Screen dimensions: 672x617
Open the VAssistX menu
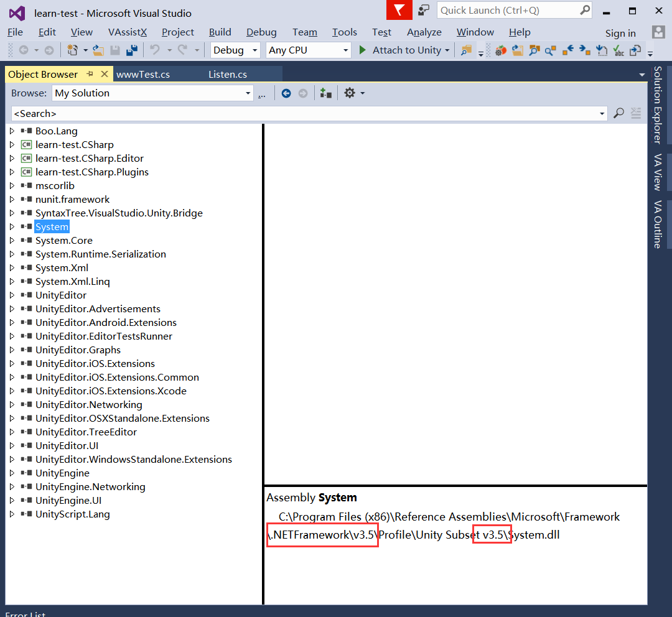click(x=128, y=32)
